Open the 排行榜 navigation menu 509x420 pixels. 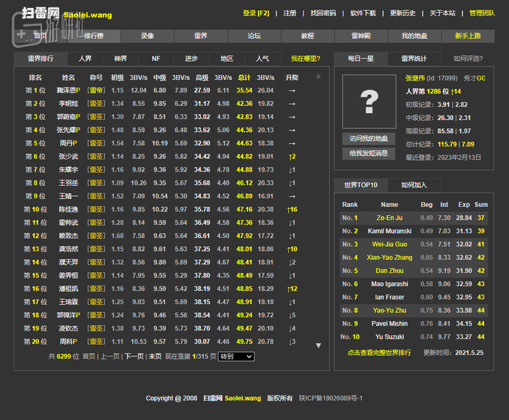click(94, 36)
